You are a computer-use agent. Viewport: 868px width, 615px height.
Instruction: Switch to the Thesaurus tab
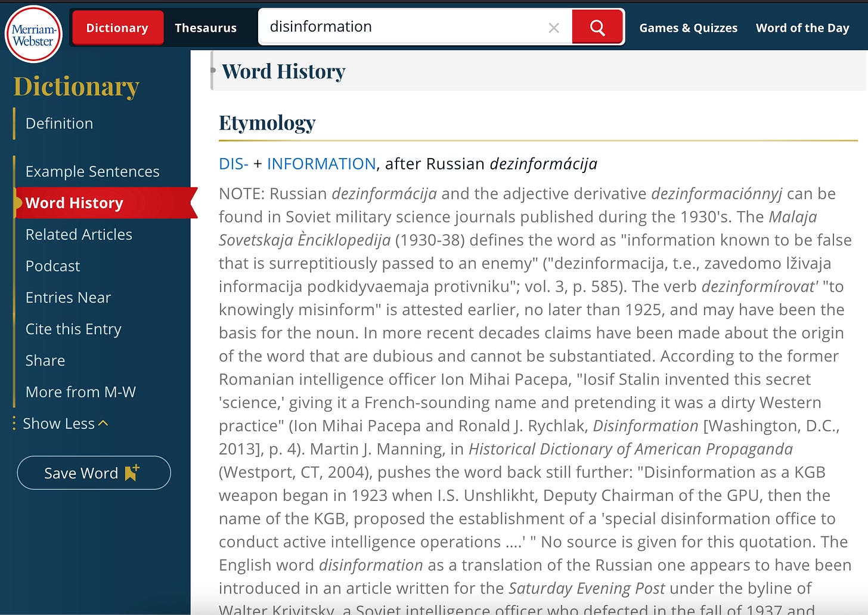206,27
